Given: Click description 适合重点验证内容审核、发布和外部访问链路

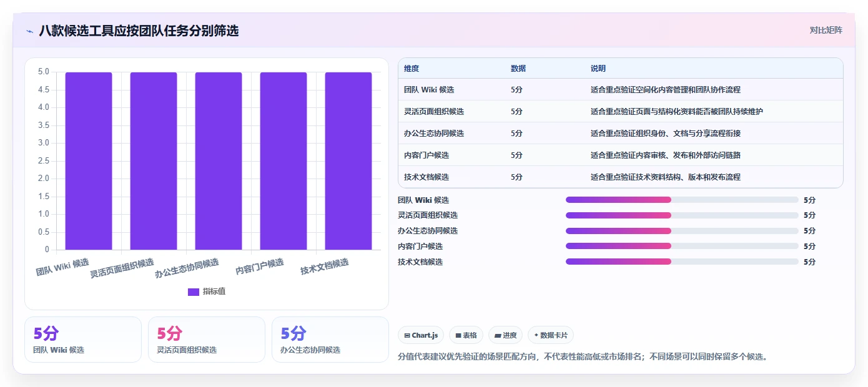Looking at the screenshot, I should click(x=666, y=155).
